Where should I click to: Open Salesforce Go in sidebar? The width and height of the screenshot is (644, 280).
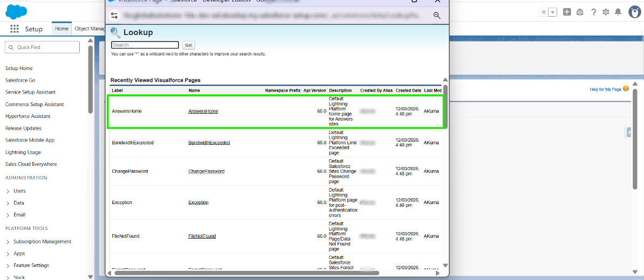coord(20,80)
